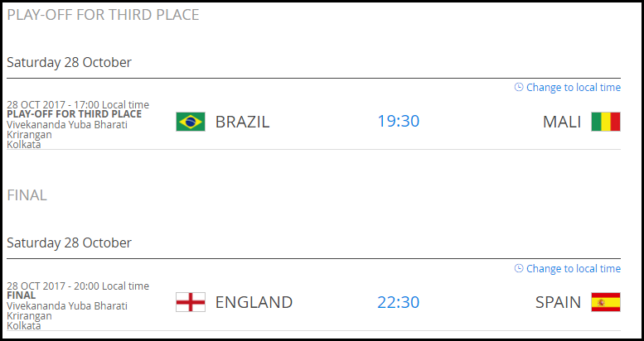
Task: Change final match to local time
Action: [574, 268]
